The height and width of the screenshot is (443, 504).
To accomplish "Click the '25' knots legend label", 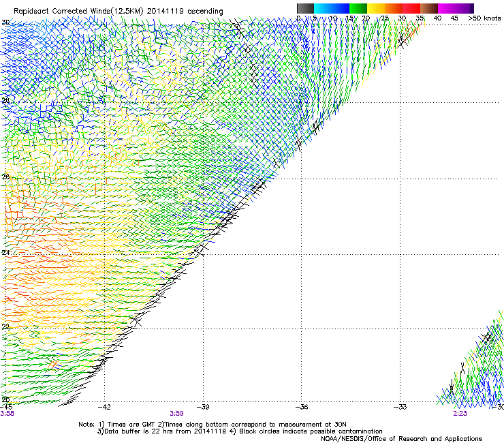I will 385,18.
